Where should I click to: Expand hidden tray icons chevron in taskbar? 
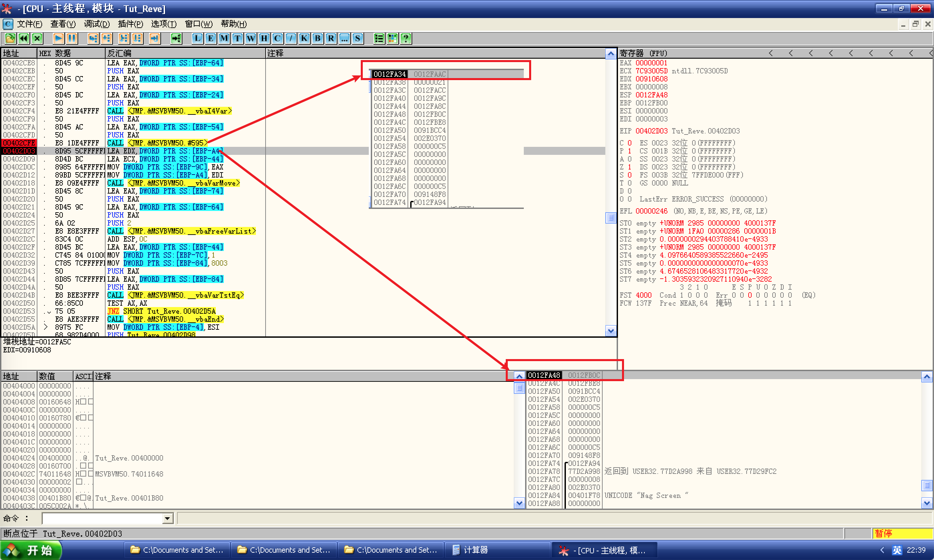click(x=882, y=550)
